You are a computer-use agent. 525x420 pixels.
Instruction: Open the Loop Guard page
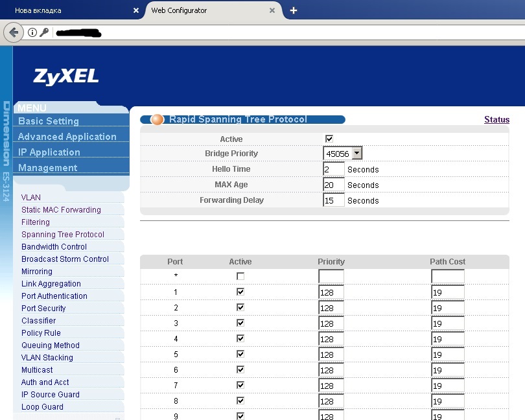42,406
